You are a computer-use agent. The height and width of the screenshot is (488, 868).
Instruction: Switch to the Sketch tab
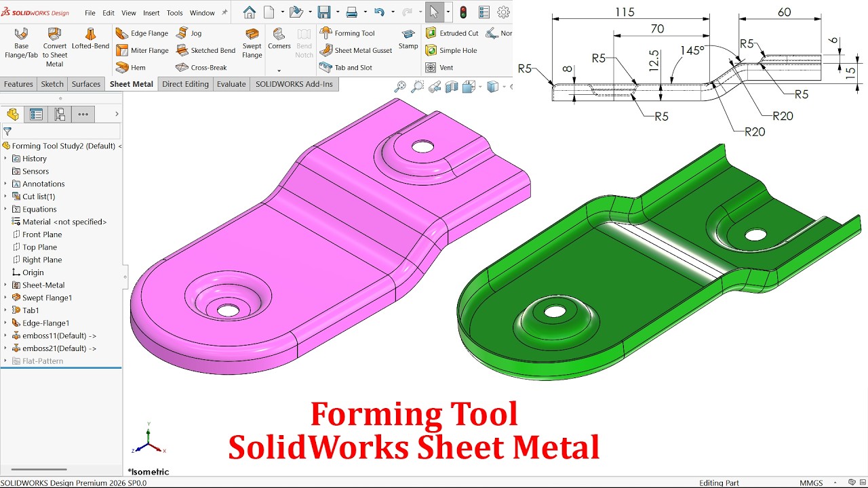click(52, 84)
